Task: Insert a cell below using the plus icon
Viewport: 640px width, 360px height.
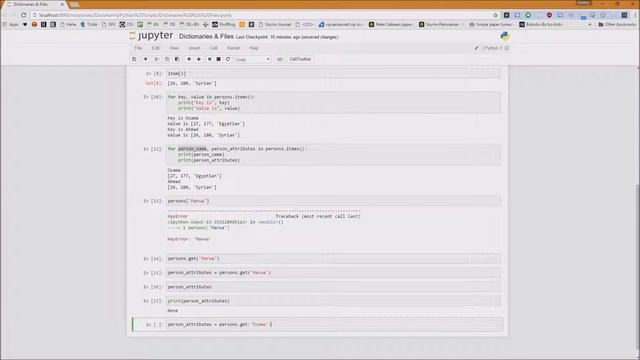Action: 145,59
